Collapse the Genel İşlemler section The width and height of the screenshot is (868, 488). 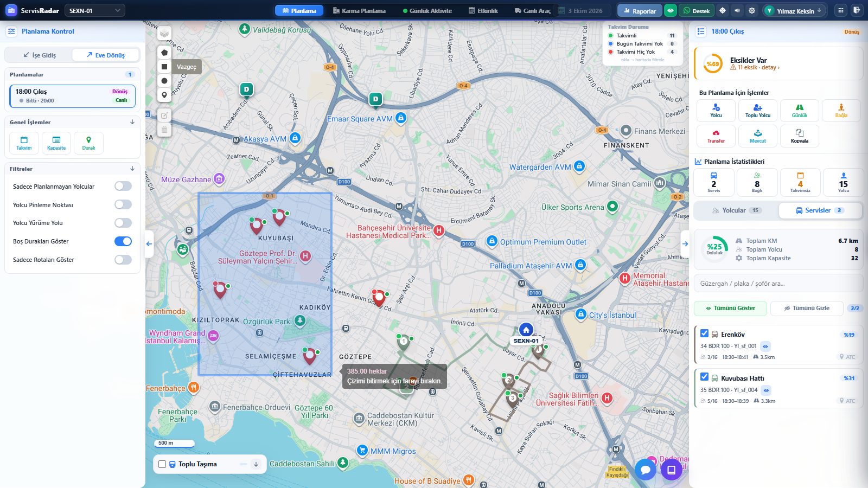click(132, 122)
